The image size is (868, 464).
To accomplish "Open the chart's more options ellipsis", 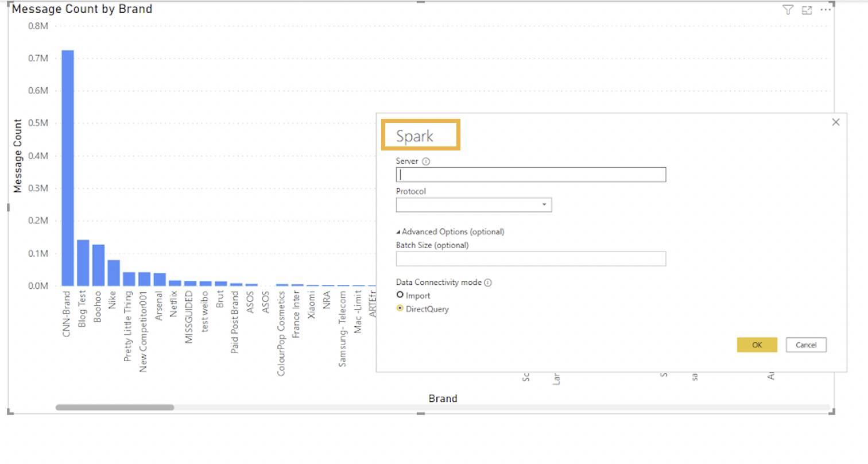I will coord(826,10).
